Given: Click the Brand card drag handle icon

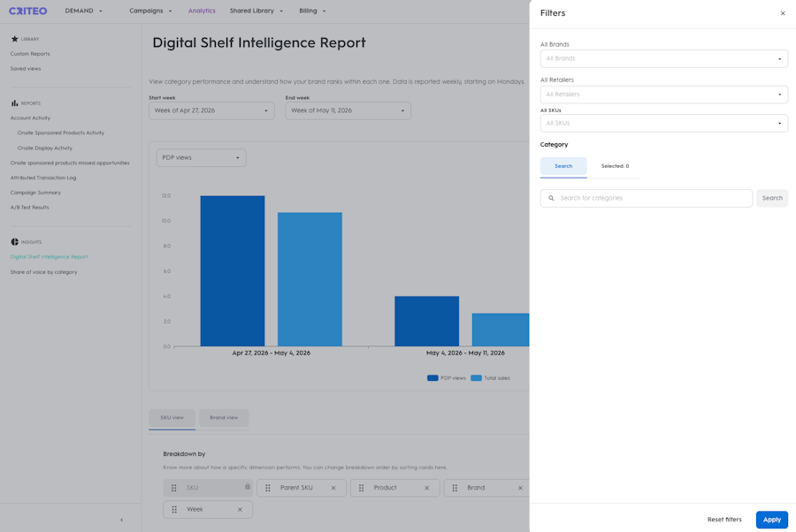Looking at the screenshot, I should (x=455, y=488).
